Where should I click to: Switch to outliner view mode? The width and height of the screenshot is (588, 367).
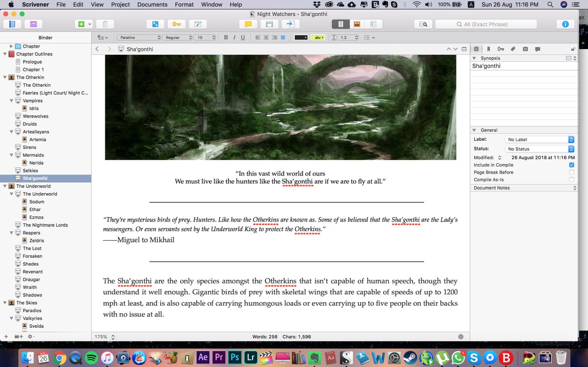tap(373, 24)
